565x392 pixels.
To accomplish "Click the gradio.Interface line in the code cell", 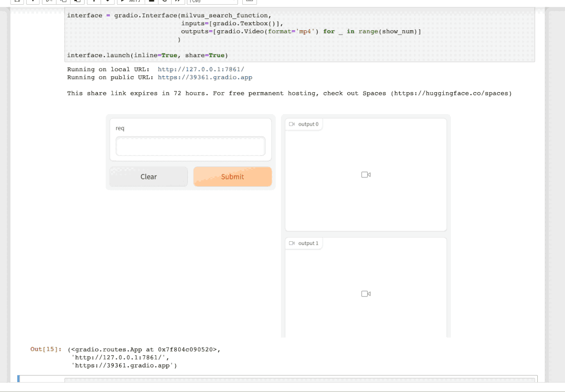I will click(x=168, y=16).
